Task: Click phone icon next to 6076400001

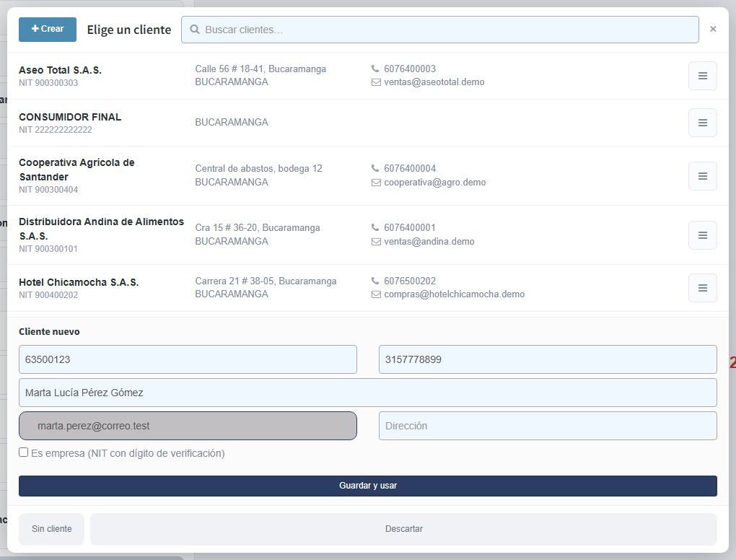Action: [x=375, y=227]
